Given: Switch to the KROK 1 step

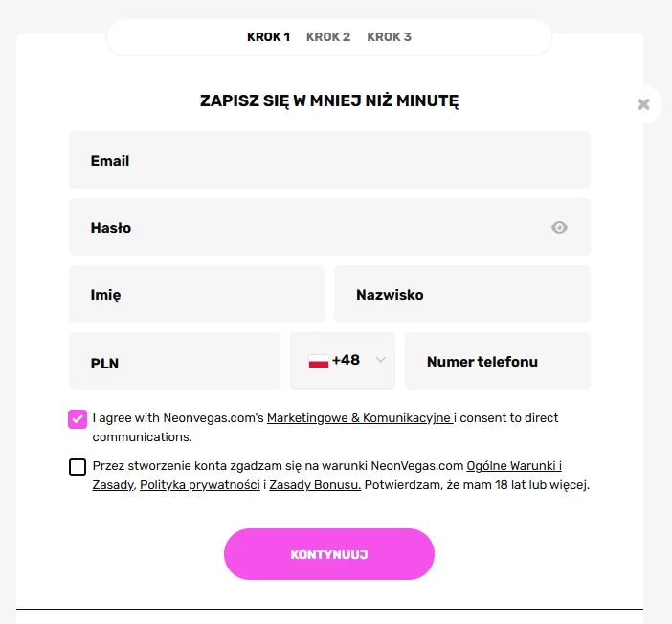Looking at the screenshot, I should tap(268, 37).
